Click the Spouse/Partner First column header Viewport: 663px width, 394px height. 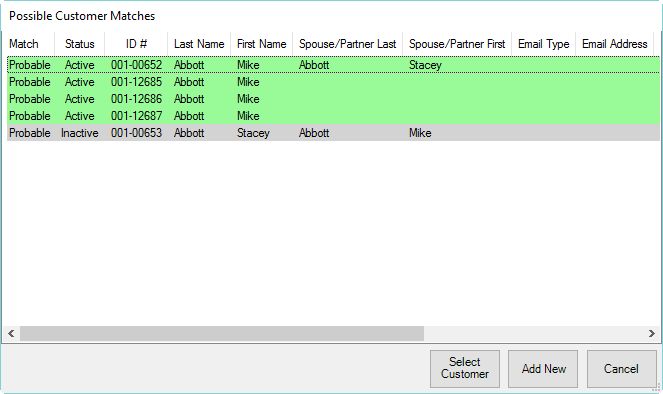click(457, 44)
